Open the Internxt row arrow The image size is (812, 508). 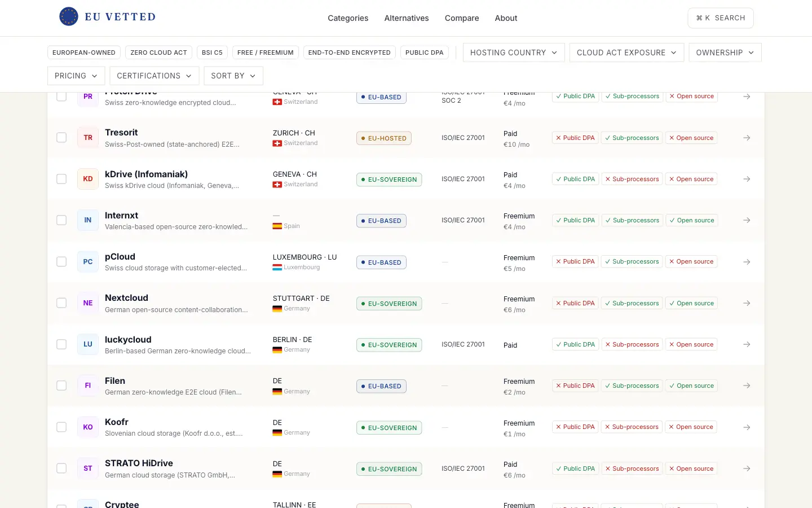click(747, 220)
